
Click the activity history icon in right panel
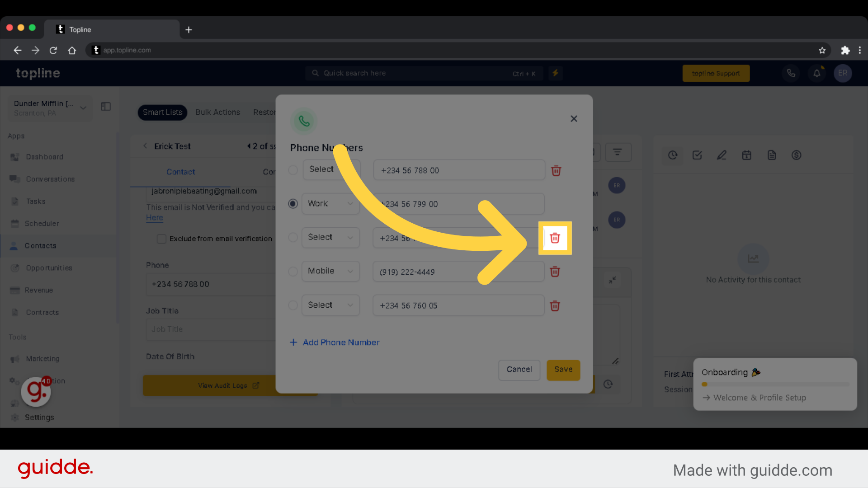[672, 155]
